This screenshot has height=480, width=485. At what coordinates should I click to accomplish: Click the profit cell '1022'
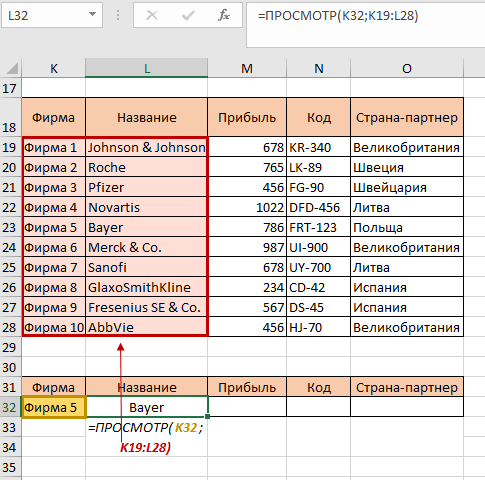(x=247, y=207)
